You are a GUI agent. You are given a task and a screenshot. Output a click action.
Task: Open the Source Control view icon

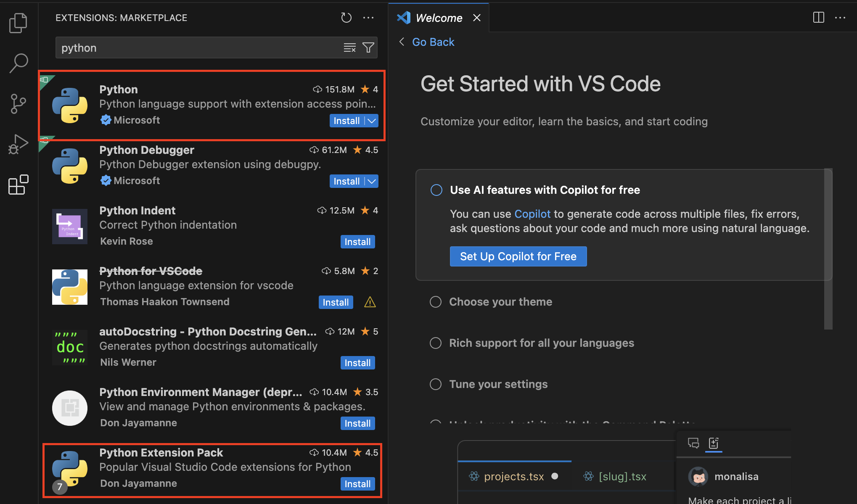(x=18, y=103)
